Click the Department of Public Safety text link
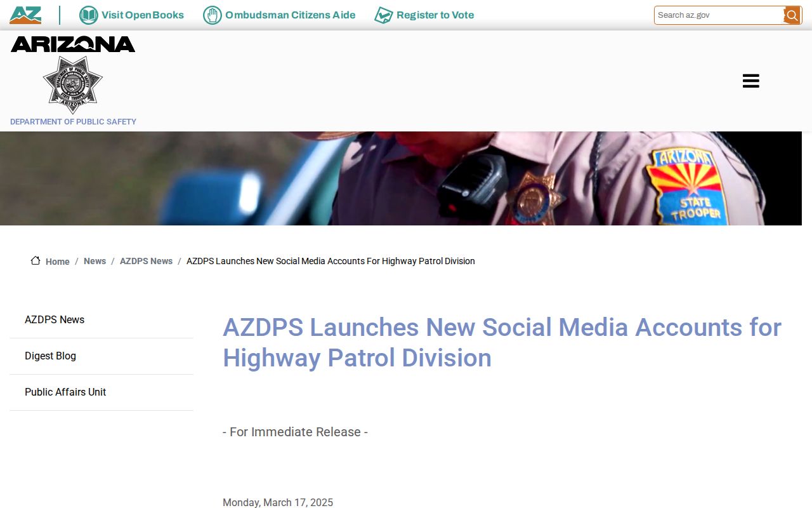The width and height of the screenshot is (812, 508). point(73,122)
